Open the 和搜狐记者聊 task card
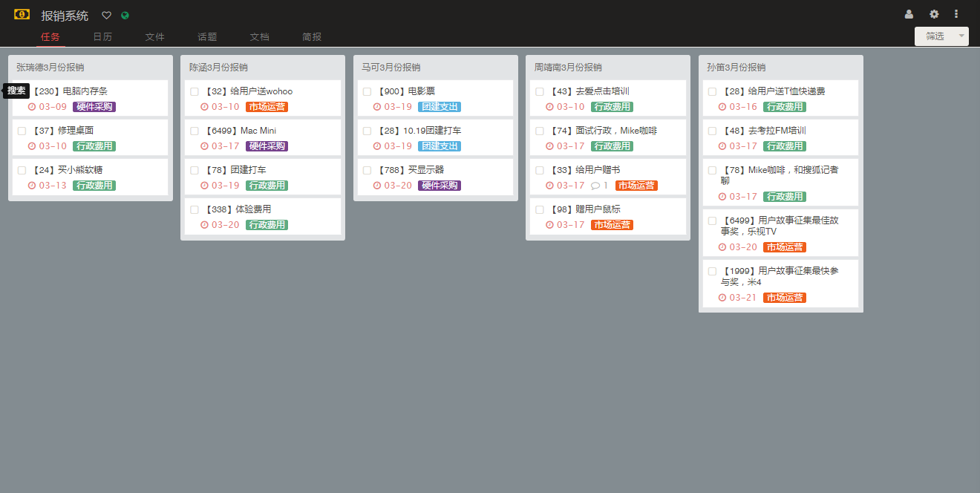 pos(780,183)
